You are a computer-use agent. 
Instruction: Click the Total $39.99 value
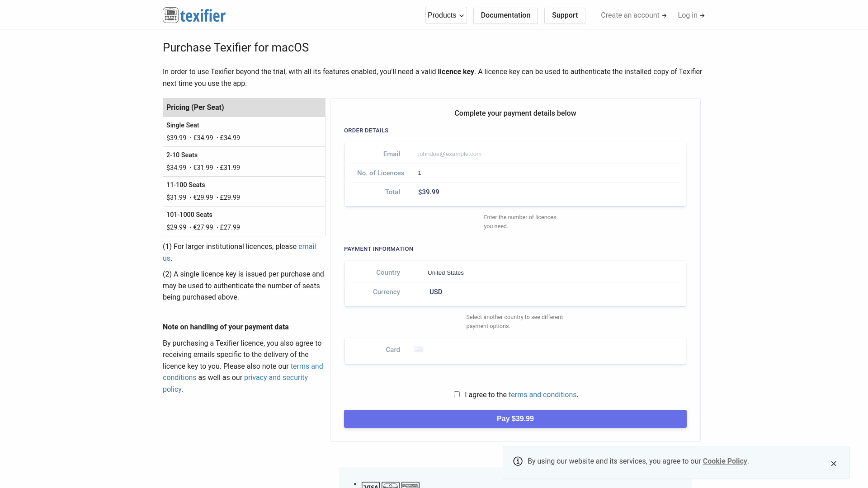click(x=429, y=192)
